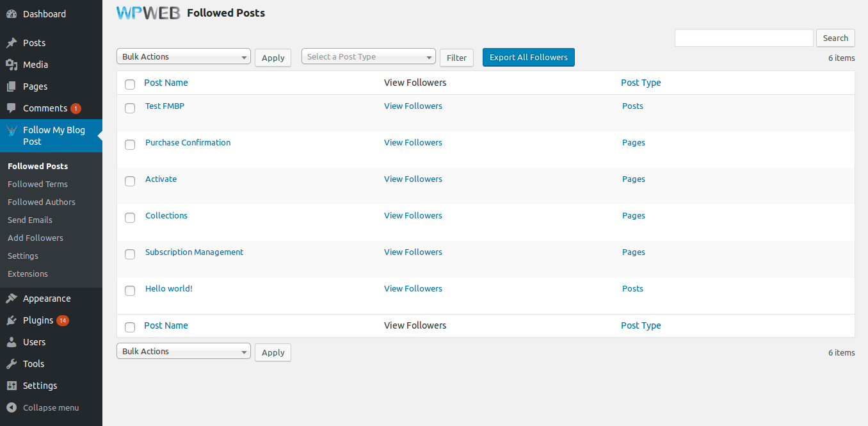Click the search input field
This screenshot has height=426, width=868.
pos(744,38)
